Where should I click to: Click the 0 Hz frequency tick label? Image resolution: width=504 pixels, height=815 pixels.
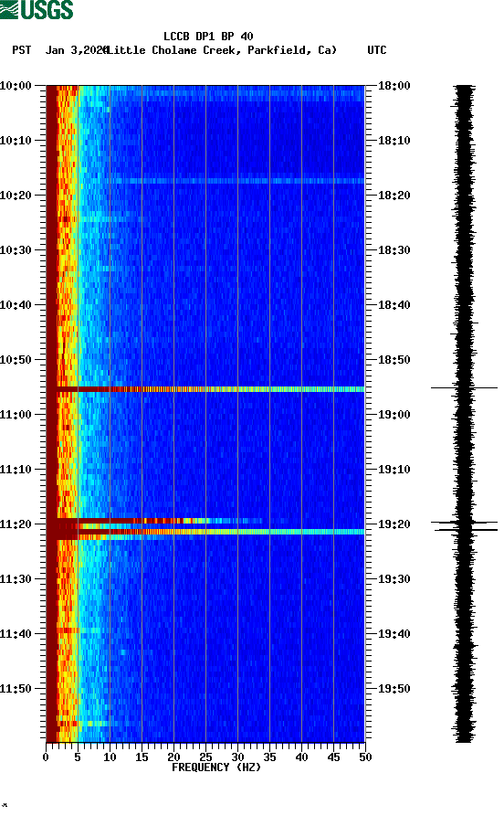coord(46,757)
